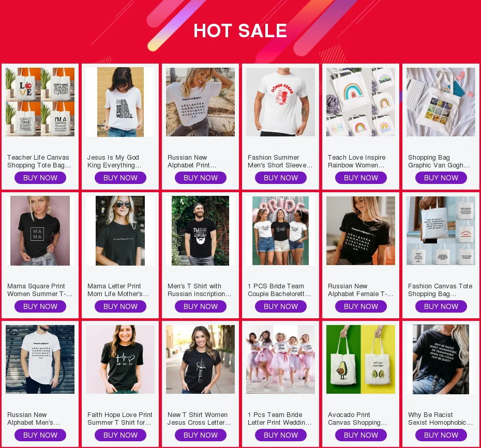The width and height of the screenshot is (481, 448).
Task: Buy the Teach Love Inspire Rainbow bag
Action: point(361,178)
